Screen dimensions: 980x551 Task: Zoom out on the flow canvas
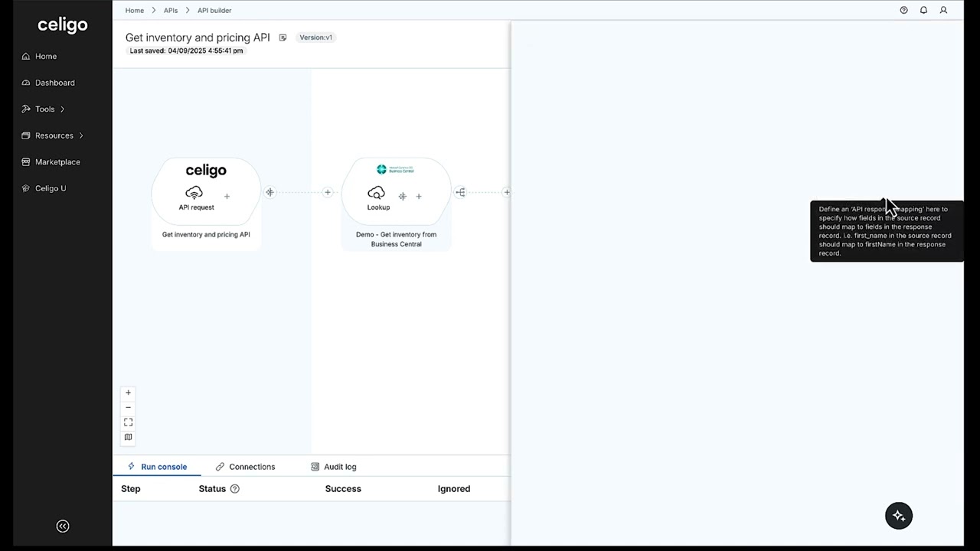(128, 407)
